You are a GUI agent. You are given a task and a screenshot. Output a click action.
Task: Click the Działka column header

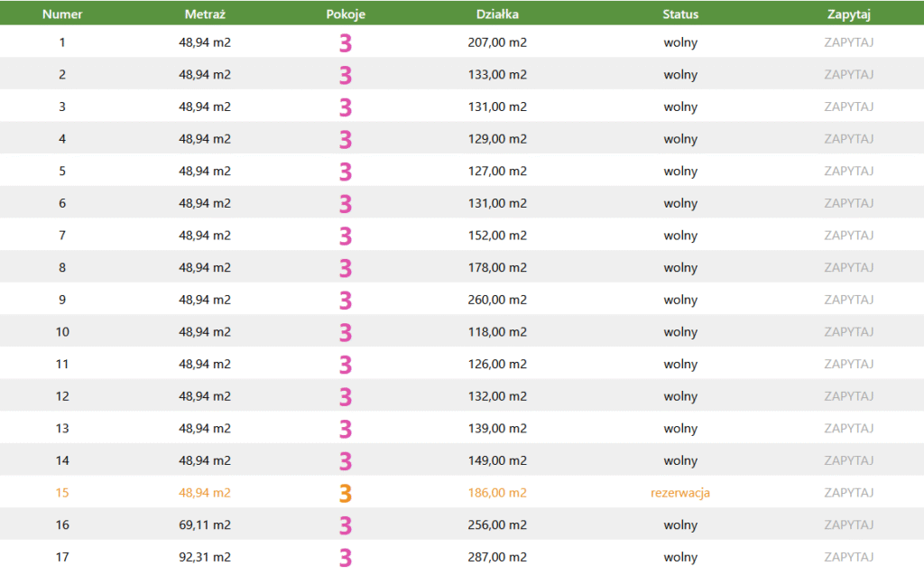click(x=497, y=14)
